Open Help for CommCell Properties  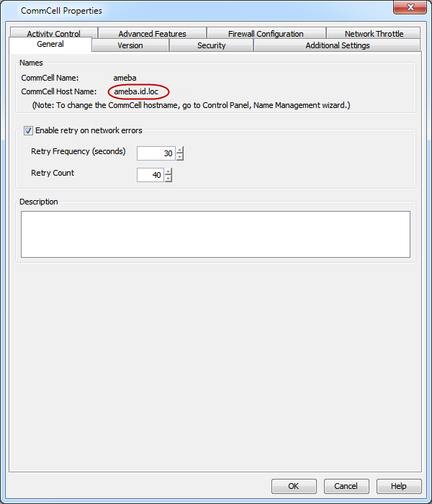399,486
